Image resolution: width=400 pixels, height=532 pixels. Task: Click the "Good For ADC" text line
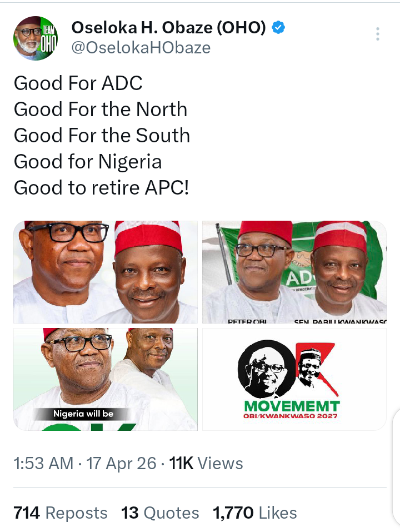(x=78, y=83)
